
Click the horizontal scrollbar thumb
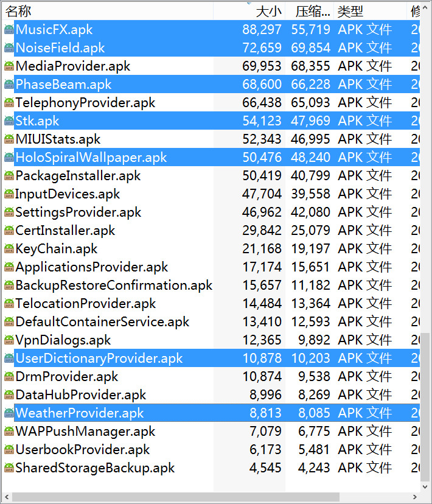[176, 497]
